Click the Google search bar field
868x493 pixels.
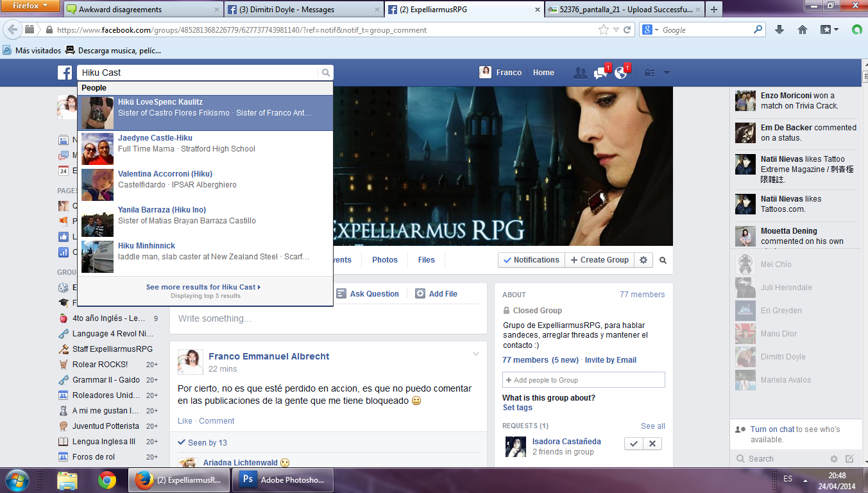click(706, 30)
